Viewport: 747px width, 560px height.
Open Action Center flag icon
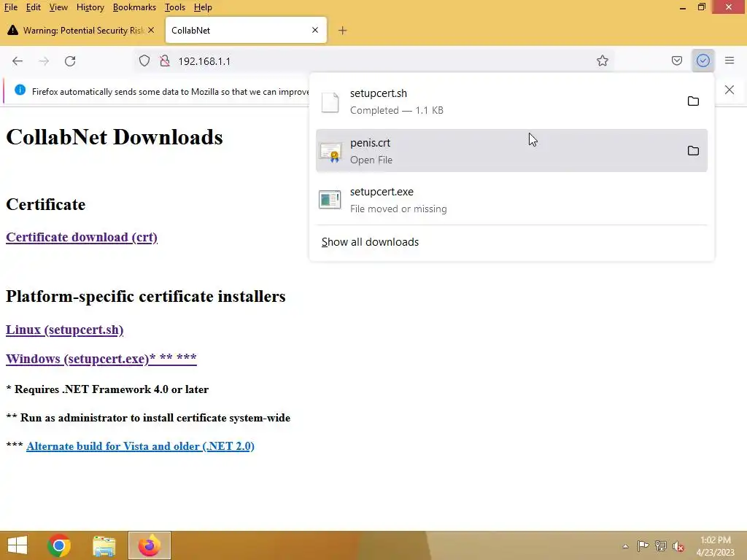(643, 546)
